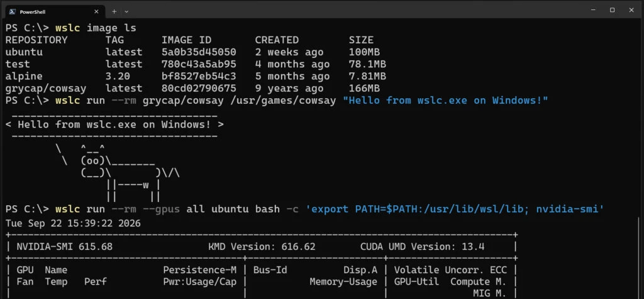This screenshot has height=299, width=644.
Task: Maximize the terminal window
Action: (612, 10)
